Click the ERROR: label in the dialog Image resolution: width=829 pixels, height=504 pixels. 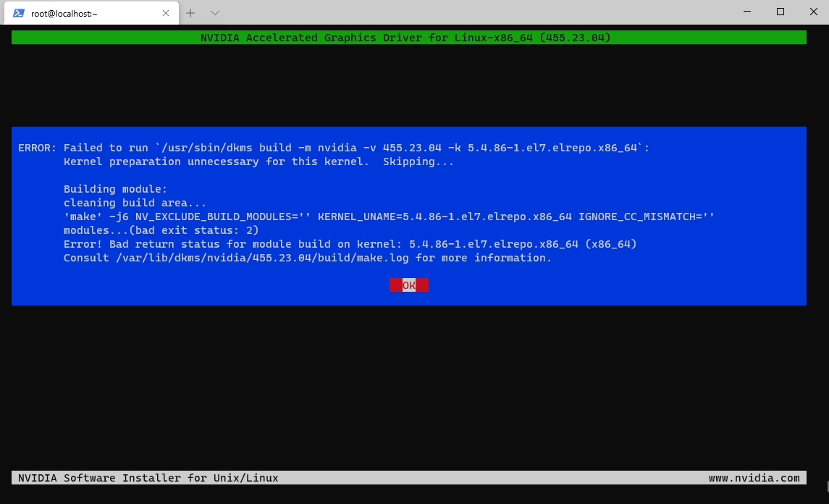(x=37, y=148)
